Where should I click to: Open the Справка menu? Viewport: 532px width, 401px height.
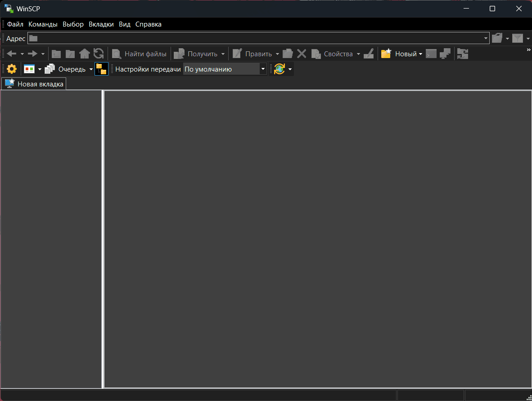pos(148,24)
